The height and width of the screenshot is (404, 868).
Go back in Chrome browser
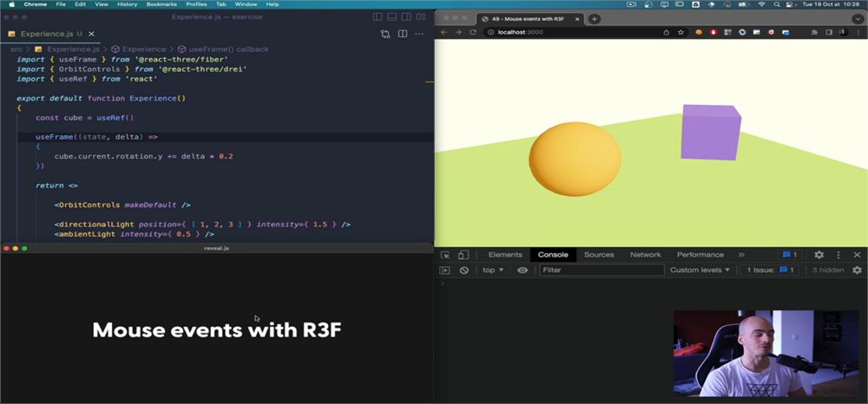coord(444,32)
